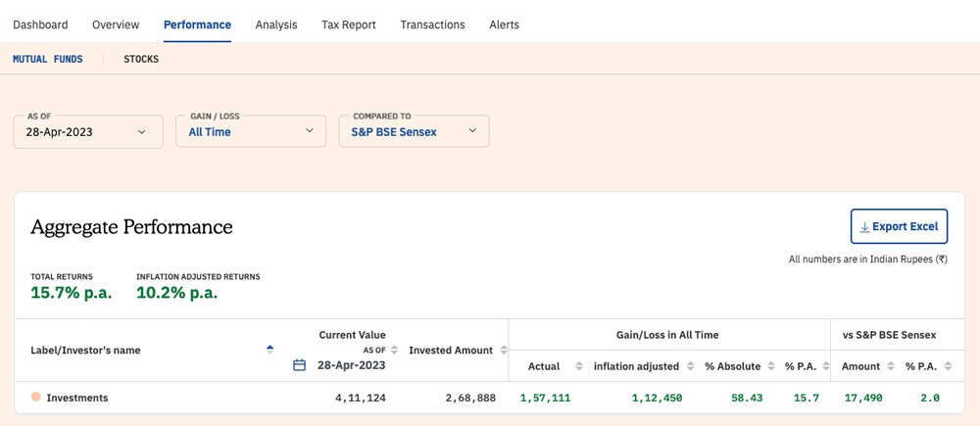Sort by vs Sensex Amount column
The width and height of the screenshot is (980, 426).
[x=892, y=366]
